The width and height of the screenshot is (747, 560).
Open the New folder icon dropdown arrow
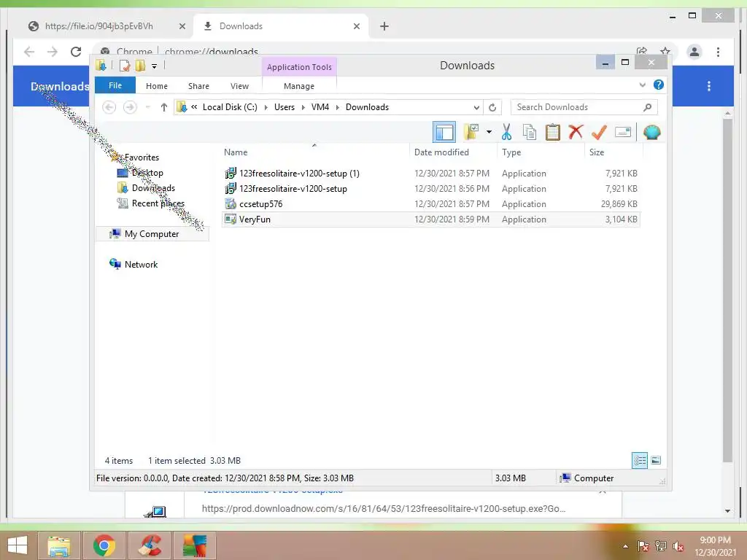[489, 132]
